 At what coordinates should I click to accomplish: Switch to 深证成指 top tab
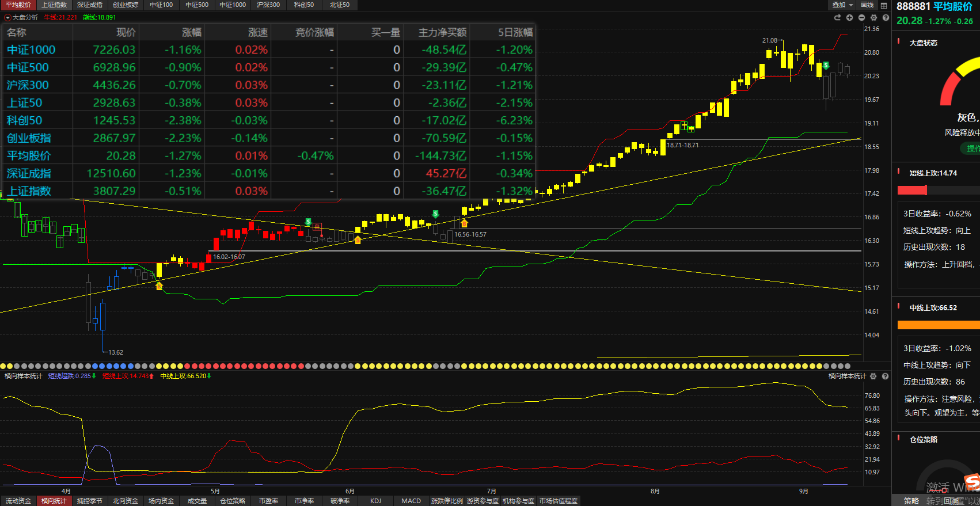click(90, 5)
